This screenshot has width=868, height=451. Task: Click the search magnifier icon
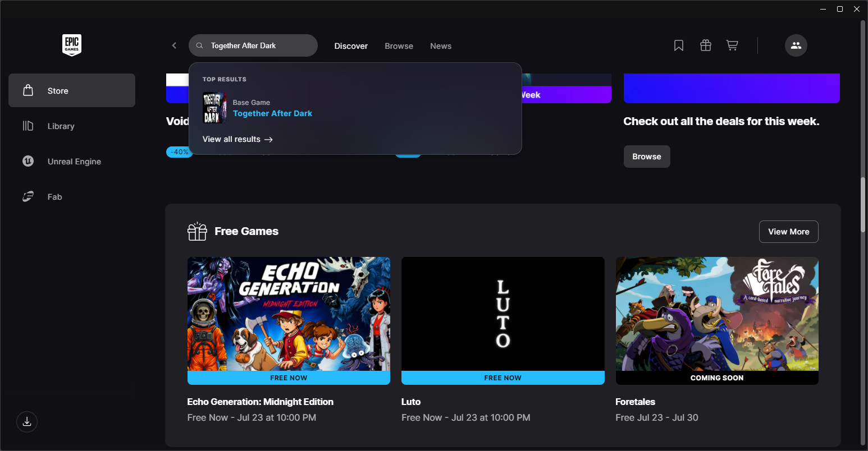coord(199,45)
